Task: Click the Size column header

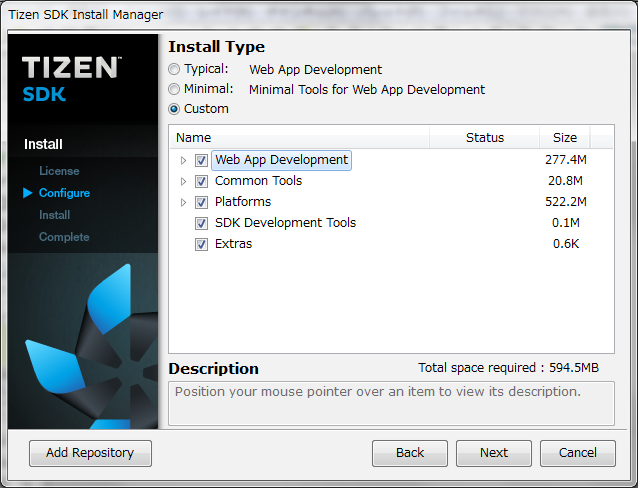Action: (565, 138)
